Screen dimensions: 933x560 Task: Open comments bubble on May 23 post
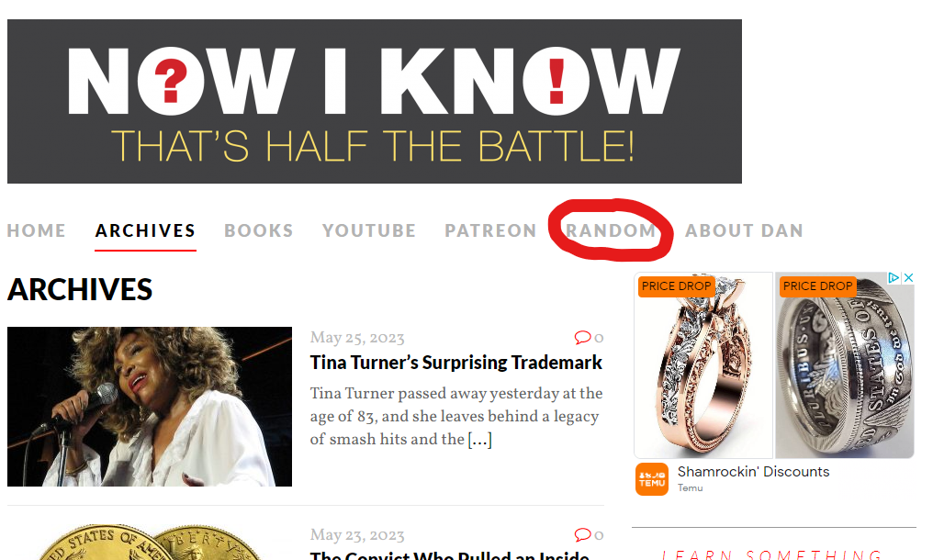[x=589, y=535]
